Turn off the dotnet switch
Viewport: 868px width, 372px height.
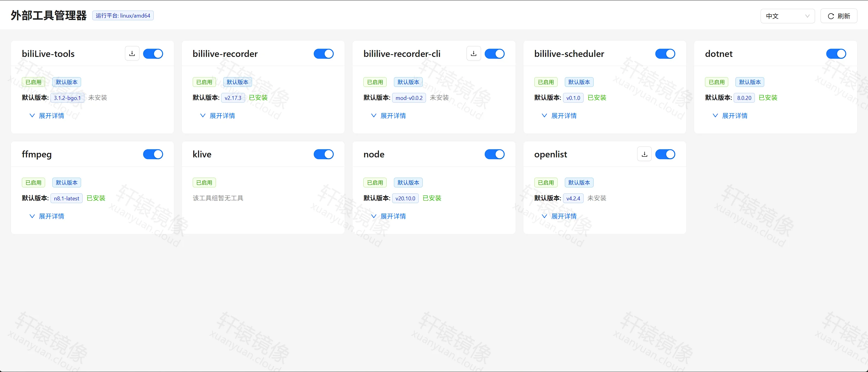point(836,54)
